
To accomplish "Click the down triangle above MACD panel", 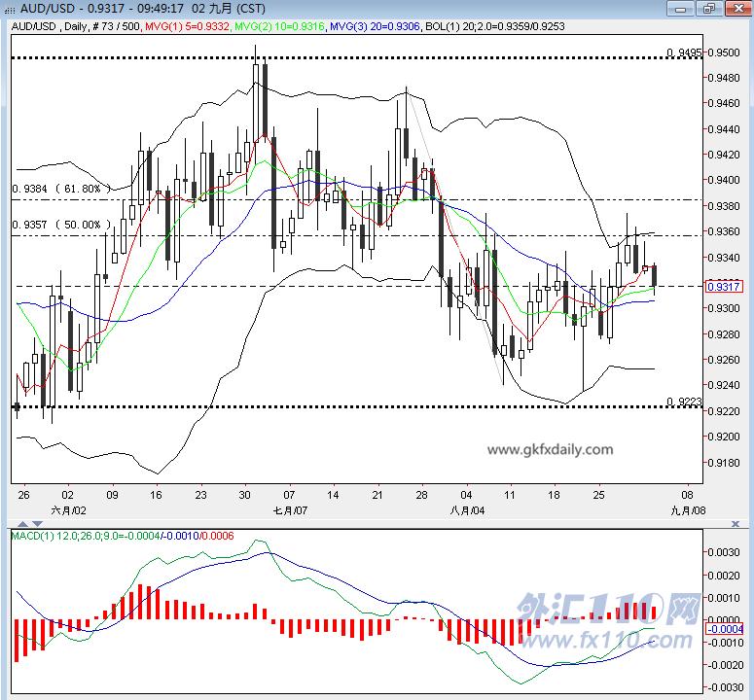I will pyautogui.click(x=38, y=524).
